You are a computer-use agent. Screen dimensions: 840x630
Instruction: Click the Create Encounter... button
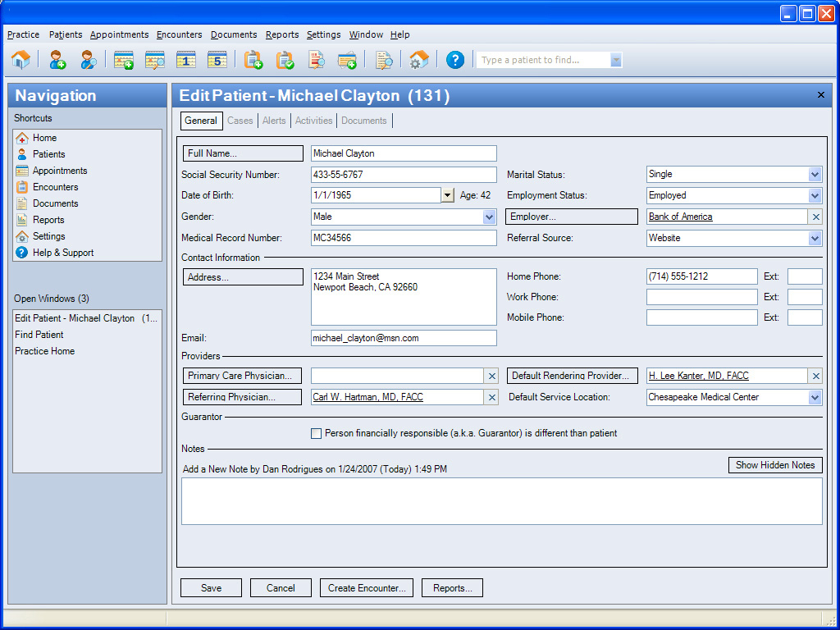[x=367, y=587]
